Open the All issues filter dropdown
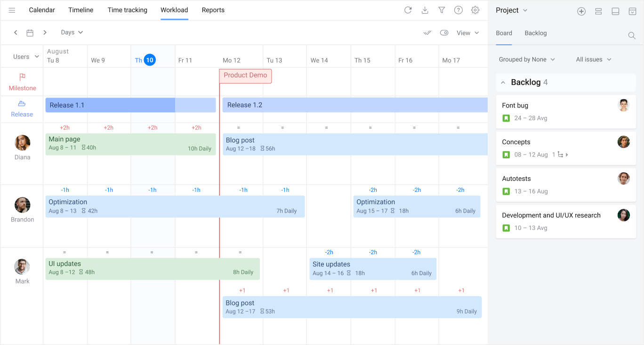 tap(594, 59)
